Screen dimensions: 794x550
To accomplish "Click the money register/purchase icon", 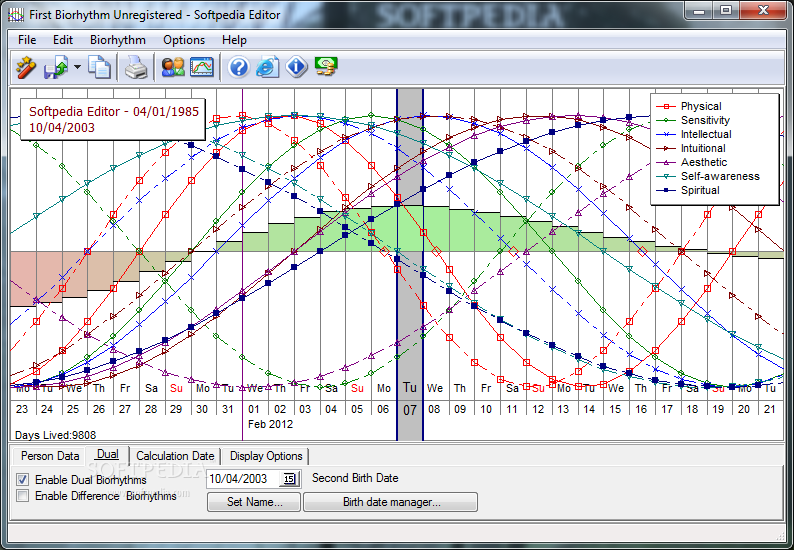I will (326, 67).
